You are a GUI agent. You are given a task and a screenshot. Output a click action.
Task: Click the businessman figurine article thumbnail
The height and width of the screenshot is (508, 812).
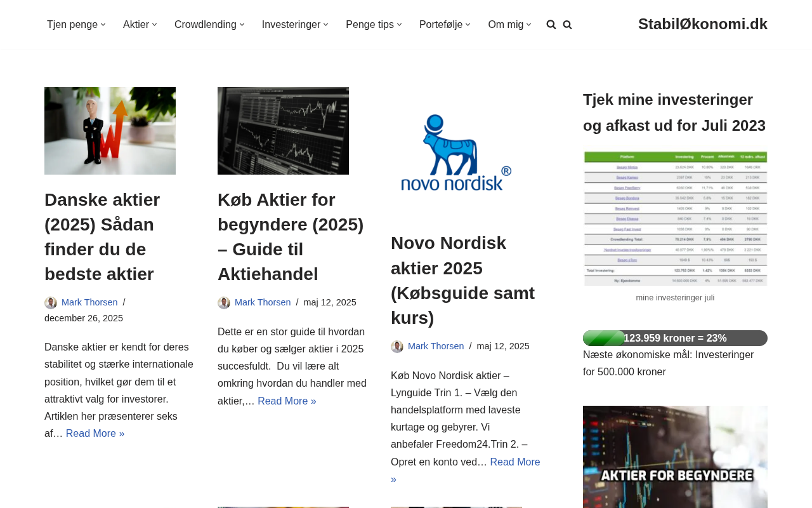point(110,131)
